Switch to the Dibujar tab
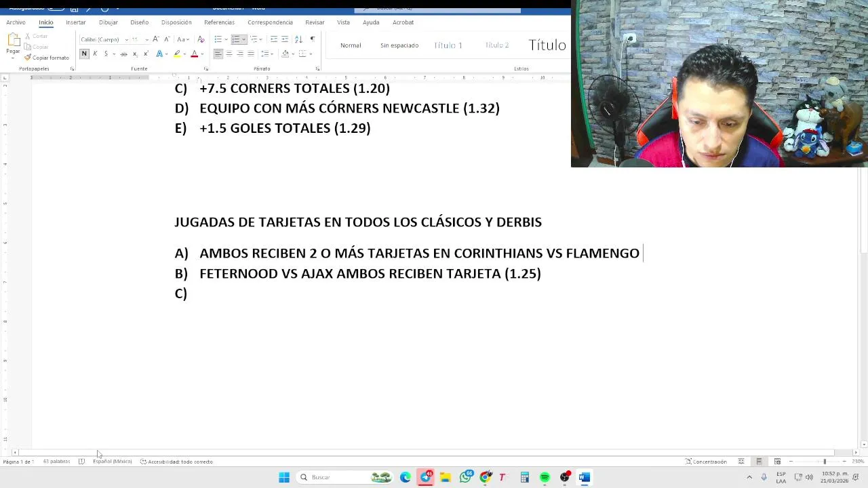 click(x=108, y=22)
